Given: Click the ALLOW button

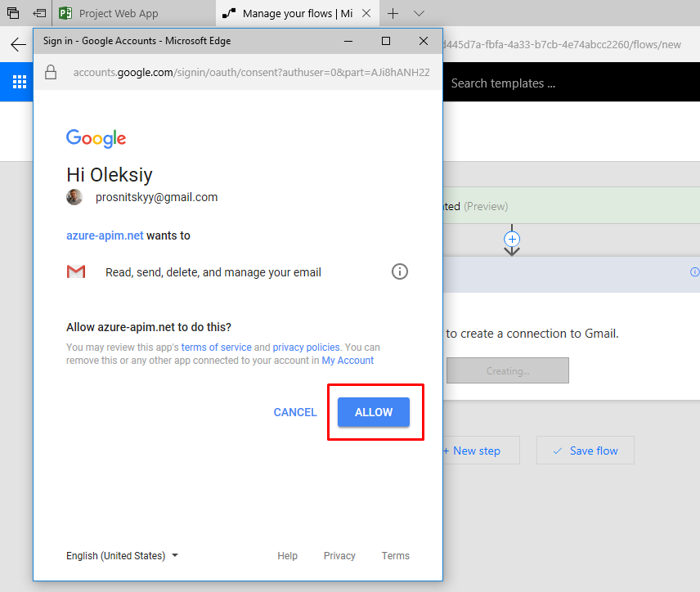Looking at the screenshot, I should click(x=373, y=412).
